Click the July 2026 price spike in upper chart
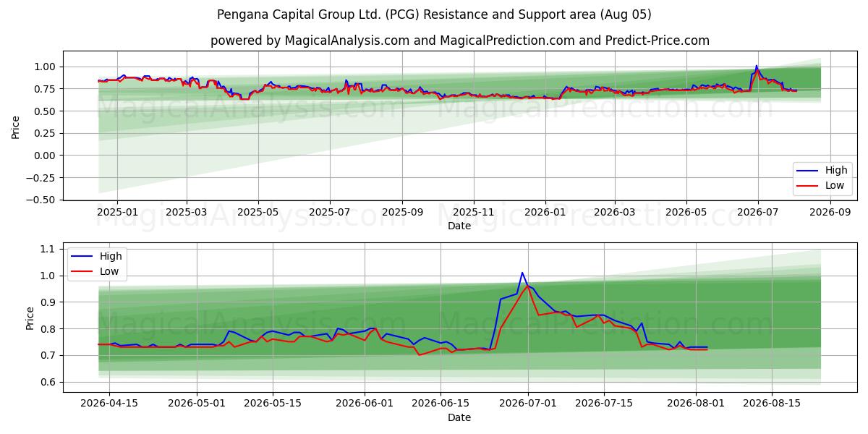Viewport: 868px width, 434px height. pos(757,67)
